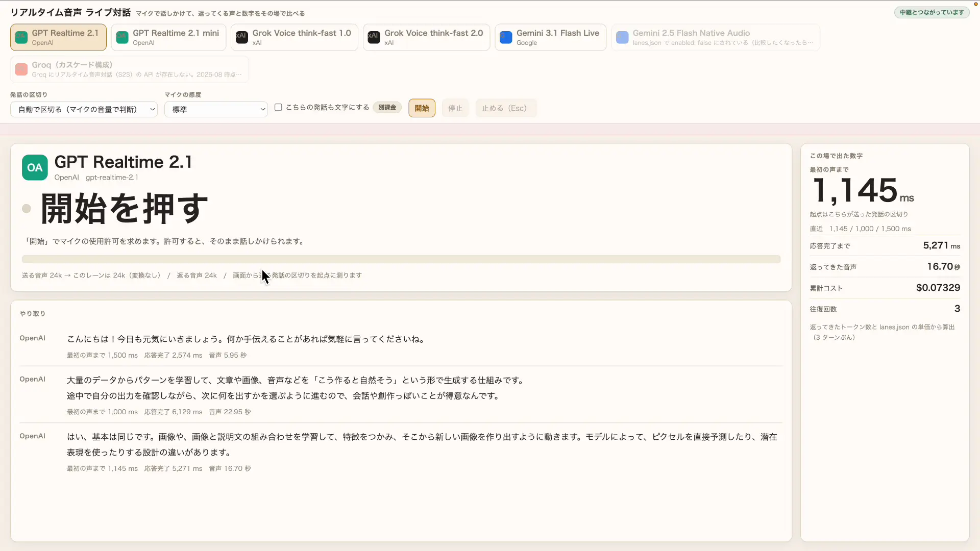Click the transcript line starting 大量のデータから
This screenshot has height=551, width=980.
(x=296, y=380)
